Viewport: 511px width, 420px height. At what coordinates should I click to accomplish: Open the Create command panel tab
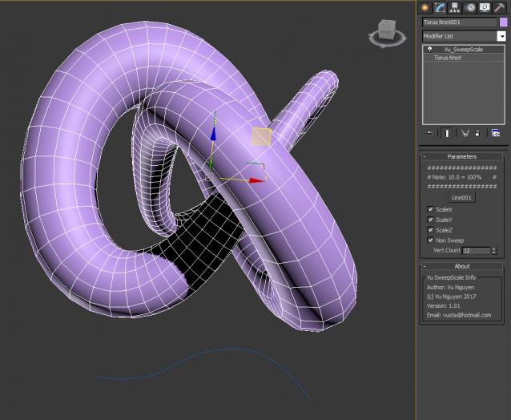425,7
